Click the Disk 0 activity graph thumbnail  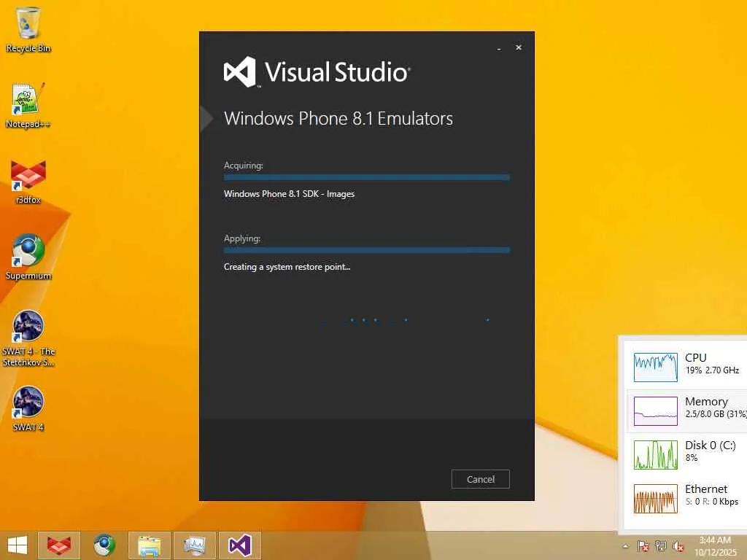pyautogui.click(x=656, y=455)
